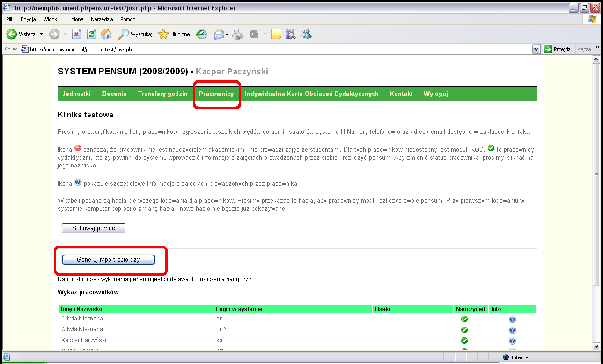Screen dimensions: 603x364
Task: Open the Narzędzia menu
Action: point(102,19)
